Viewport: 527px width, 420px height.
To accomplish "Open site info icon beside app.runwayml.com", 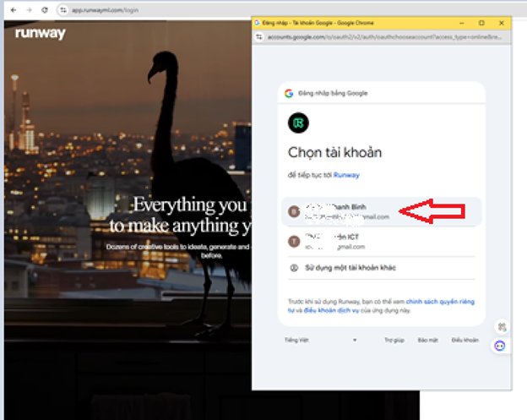I will click(62, 9).
